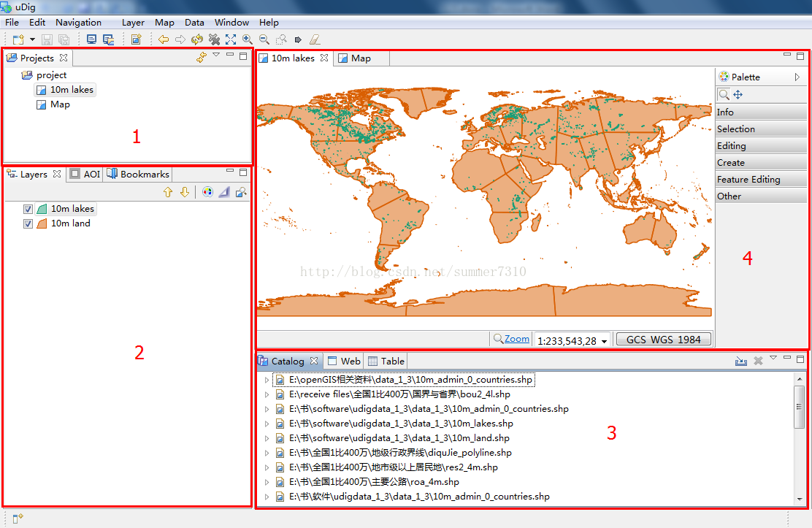The height and width of the screenshot is (528, 812).
Task: Open the File menu
Action: pos(12,23)
